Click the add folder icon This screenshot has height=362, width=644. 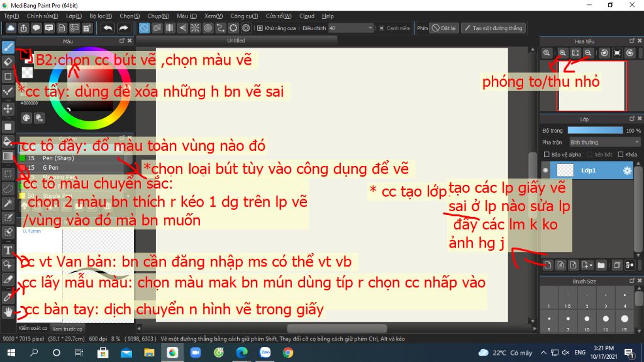(601, 265)
